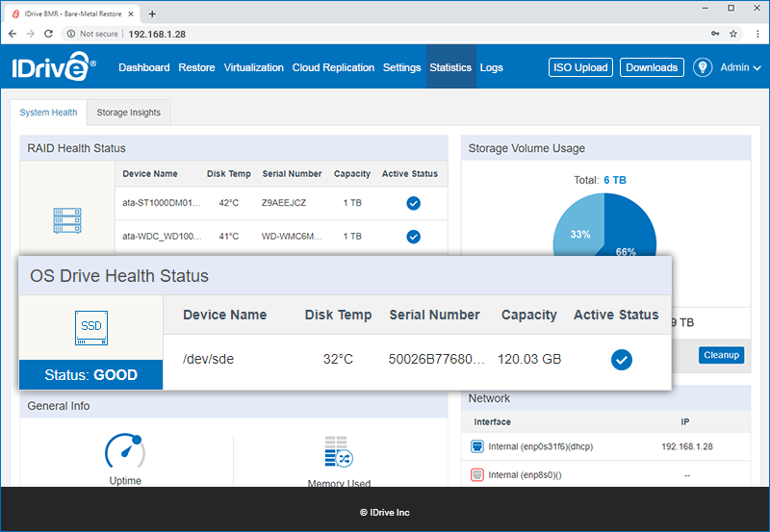Open the help lightbulb icon
Viewport: 770px width, 532px height.
(x=703, y=67)
